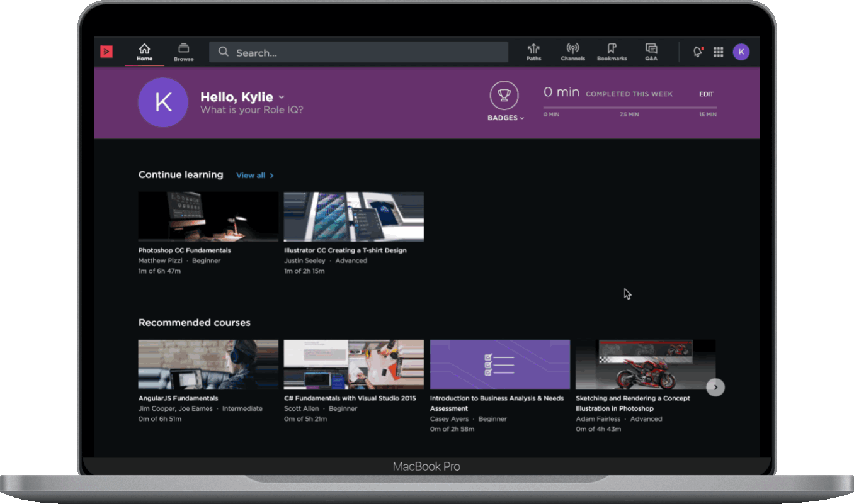Show next recommended courses with arrow
Image resolution: width=854 pixels, height=504 pixels.
(715, 387)
